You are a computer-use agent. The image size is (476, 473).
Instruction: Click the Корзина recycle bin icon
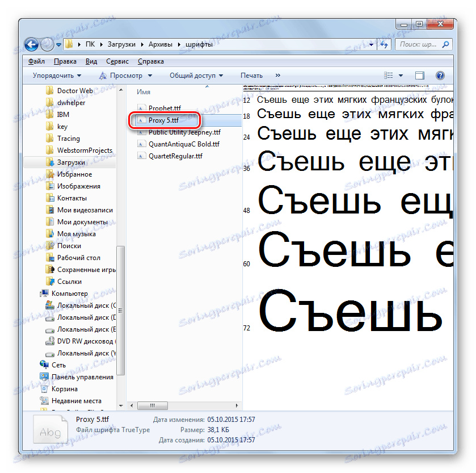44,389
